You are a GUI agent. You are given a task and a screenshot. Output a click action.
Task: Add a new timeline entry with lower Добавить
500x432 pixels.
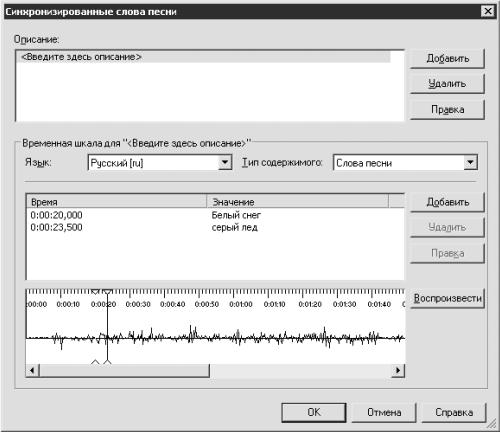447,202
